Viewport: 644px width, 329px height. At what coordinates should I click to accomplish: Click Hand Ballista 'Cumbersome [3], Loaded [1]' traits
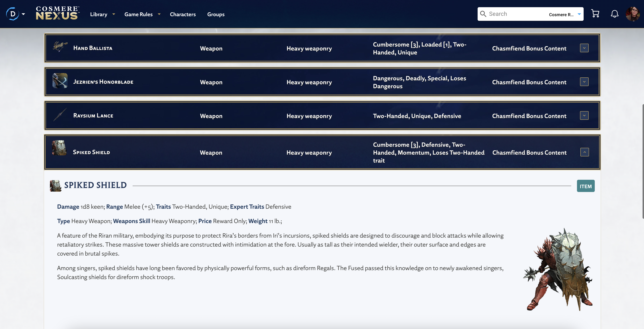420,48
